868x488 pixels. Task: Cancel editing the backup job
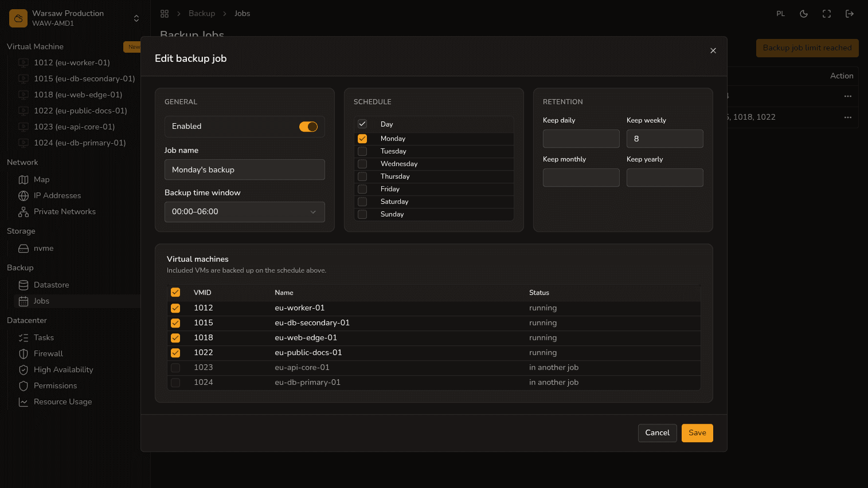pos(658,433)
